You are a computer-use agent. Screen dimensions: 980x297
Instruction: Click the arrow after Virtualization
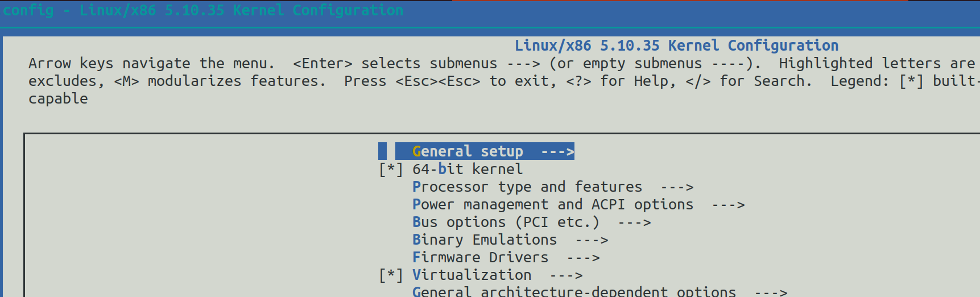(566, 275)
